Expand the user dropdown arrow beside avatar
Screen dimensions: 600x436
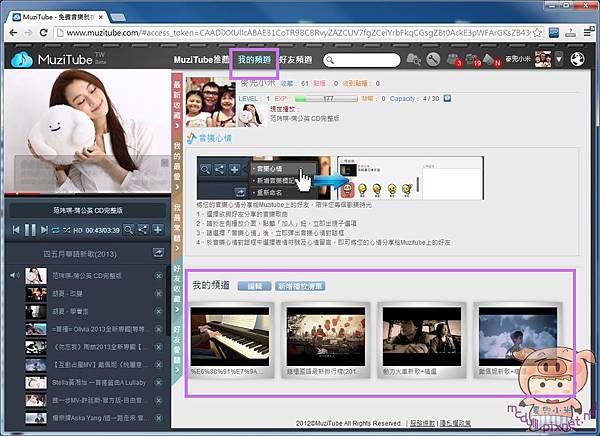[x=559, y=59]
